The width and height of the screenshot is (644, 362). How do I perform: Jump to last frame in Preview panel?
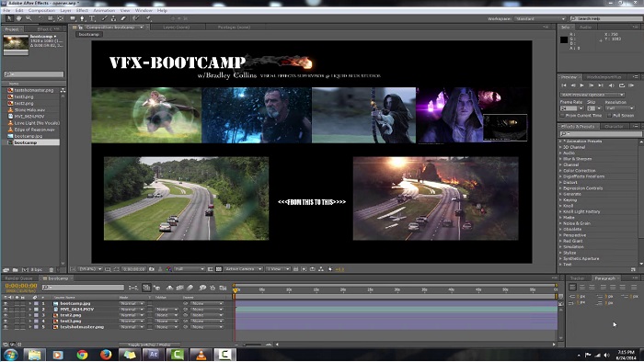click(601, 85)
